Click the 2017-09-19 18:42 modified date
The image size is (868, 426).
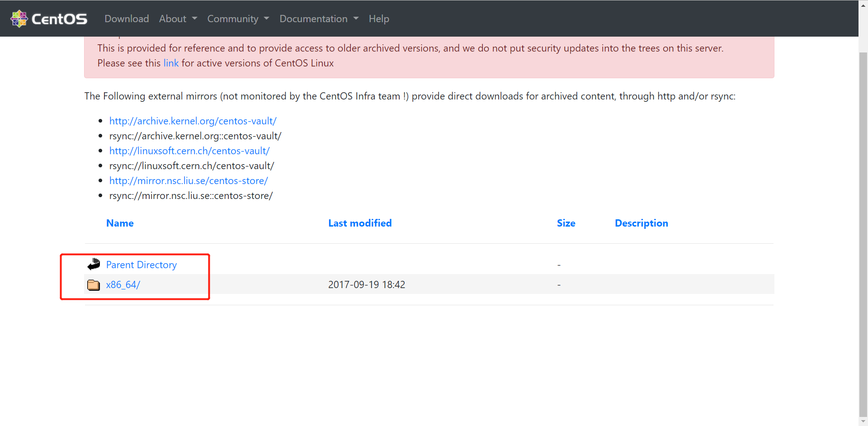(367, 284)
